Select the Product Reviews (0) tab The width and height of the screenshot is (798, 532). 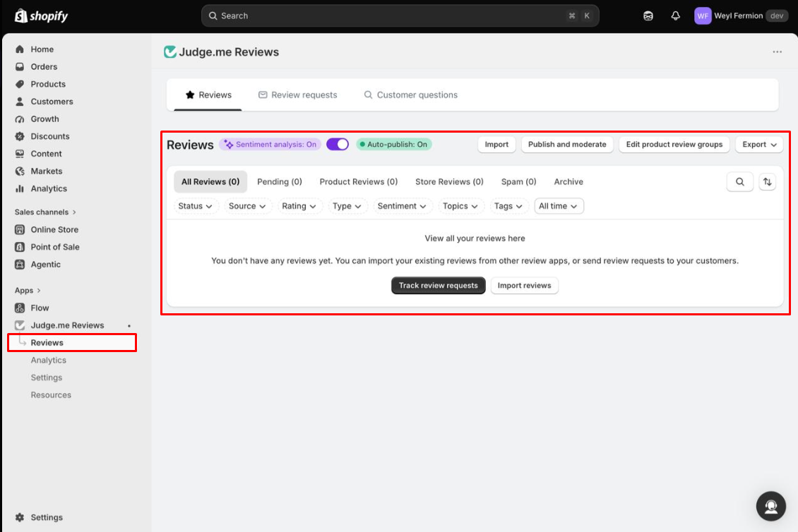point(358,181)
